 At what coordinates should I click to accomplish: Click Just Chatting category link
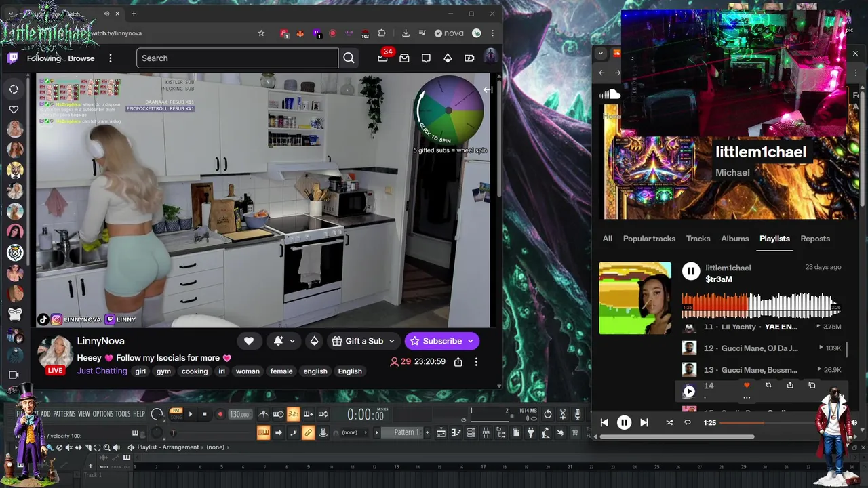click(102, 371)
